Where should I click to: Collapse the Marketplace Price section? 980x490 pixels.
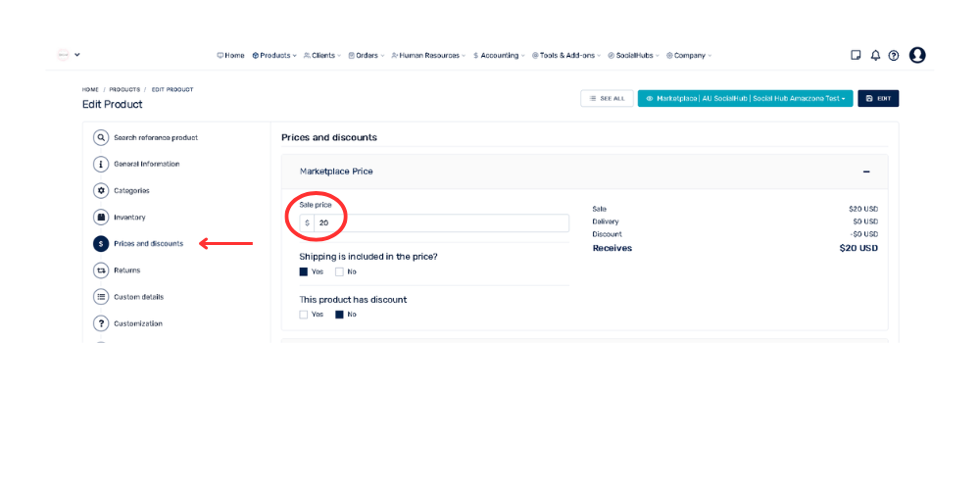(866, 171)
